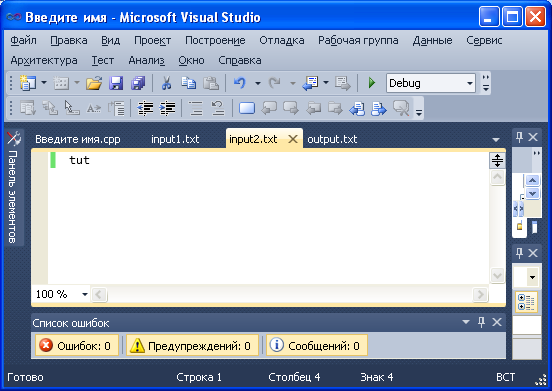
Task: Undo the last action with blue arrow
Action: coord(239,83)
